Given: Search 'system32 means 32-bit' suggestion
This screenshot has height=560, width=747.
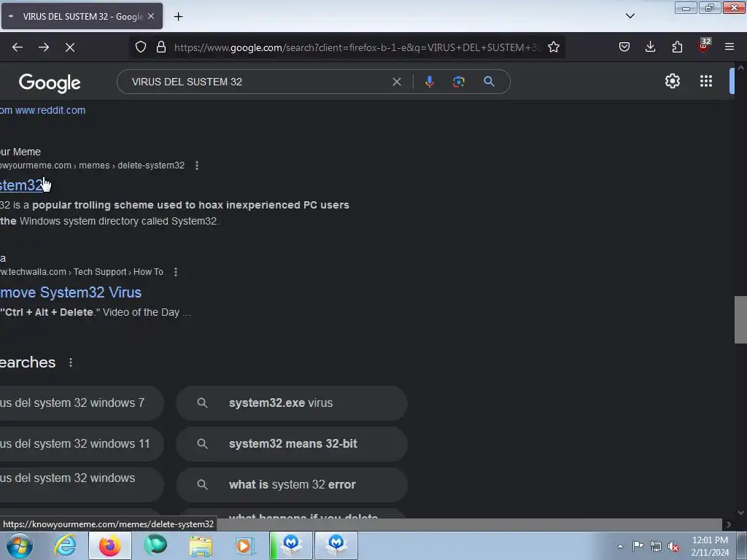Looking at the screenshot, I should click(x=292, y=444).
